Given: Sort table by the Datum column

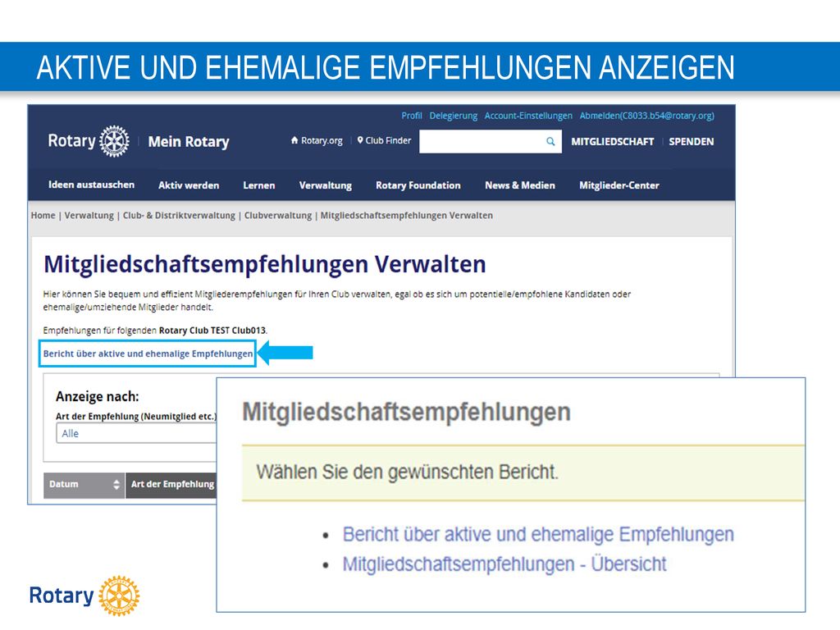Looking at the screenshot, I should coord(84,484).
